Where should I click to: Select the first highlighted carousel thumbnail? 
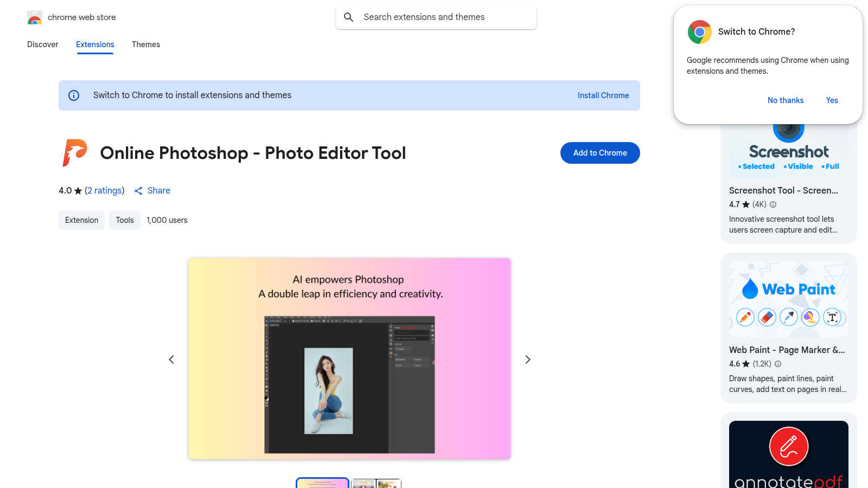(x=322, y=483)
